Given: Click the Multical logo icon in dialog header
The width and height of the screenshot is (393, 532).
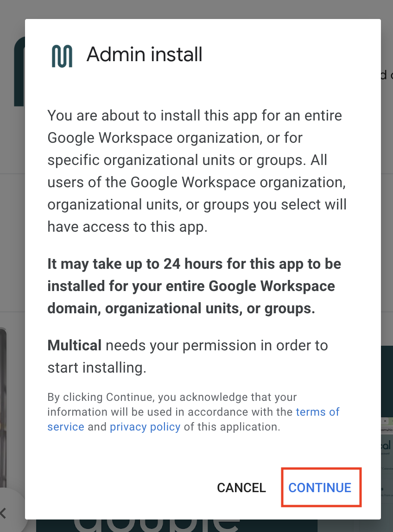Looking at the screenshot, I should click(x=62, y=56).
